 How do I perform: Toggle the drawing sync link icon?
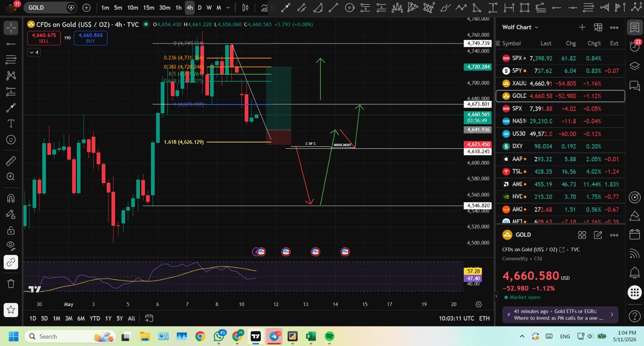pos(11,263)
